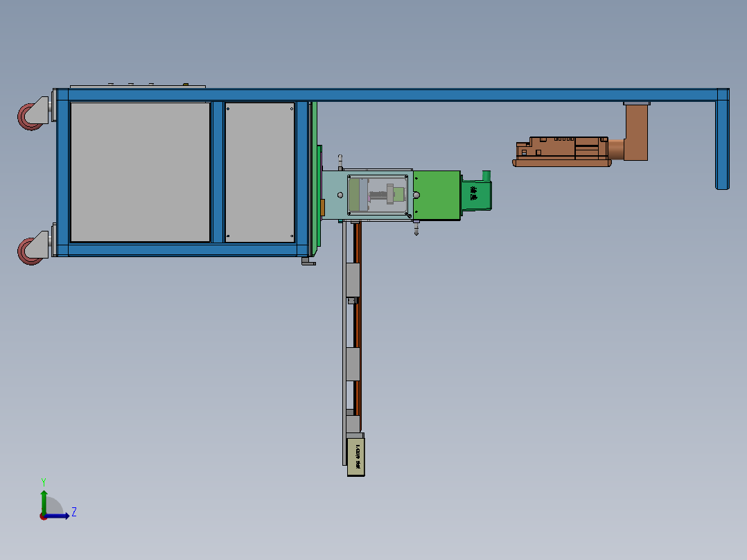This screenshot has height=560, width=747.
Task: Select the topmost gray slider block on rail
Action: pyautogui.click(x=353, y=280)
